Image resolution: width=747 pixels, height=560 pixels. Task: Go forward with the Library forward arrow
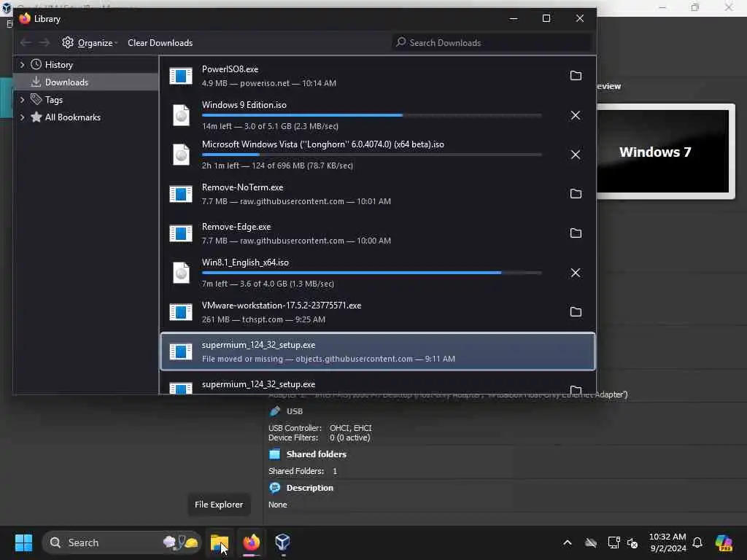pyautogui.click(x=44, y=43)
